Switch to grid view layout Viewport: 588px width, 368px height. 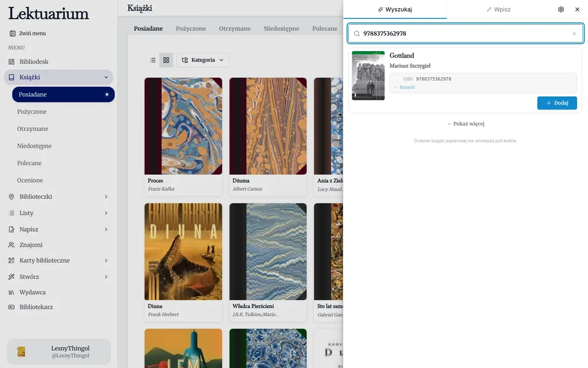[x=166, y=60]
